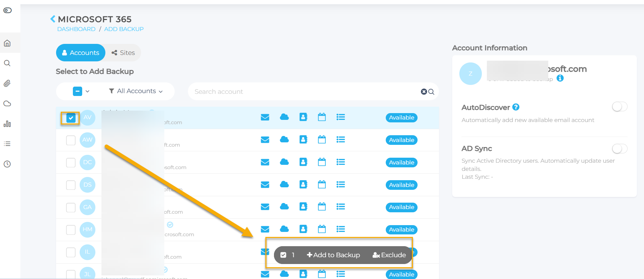This screenshot has height=279, width=644.
Task: Enable the AutoDiscover toggle
Action: (x=619, y=107)
